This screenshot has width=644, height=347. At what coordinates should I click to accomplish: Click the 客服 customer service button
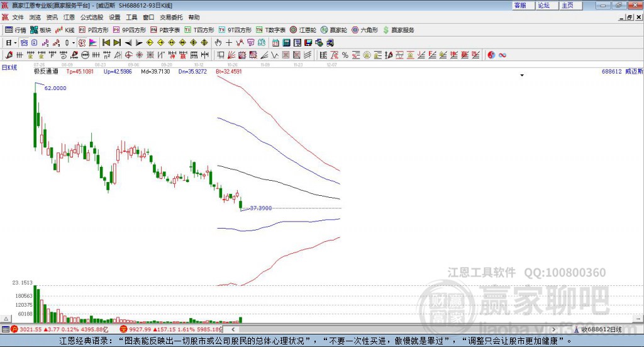(523, 5)
